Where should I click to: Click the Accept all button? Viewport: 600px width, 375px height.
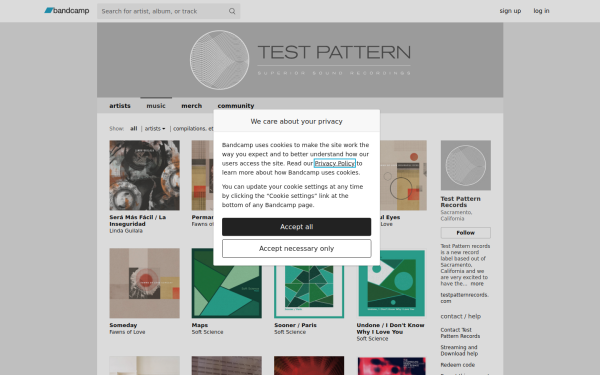[x=297, y=227]
